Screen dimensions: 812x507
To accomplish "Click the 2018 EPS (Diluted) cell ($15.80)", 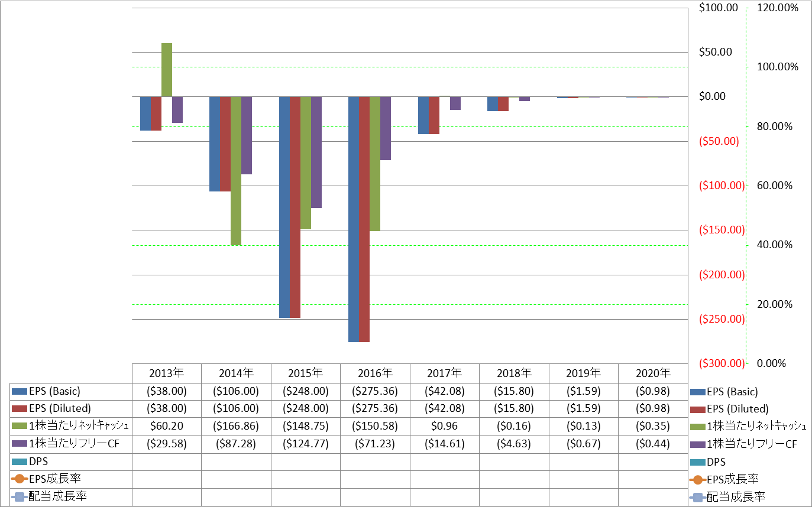I will coord(514,409).
